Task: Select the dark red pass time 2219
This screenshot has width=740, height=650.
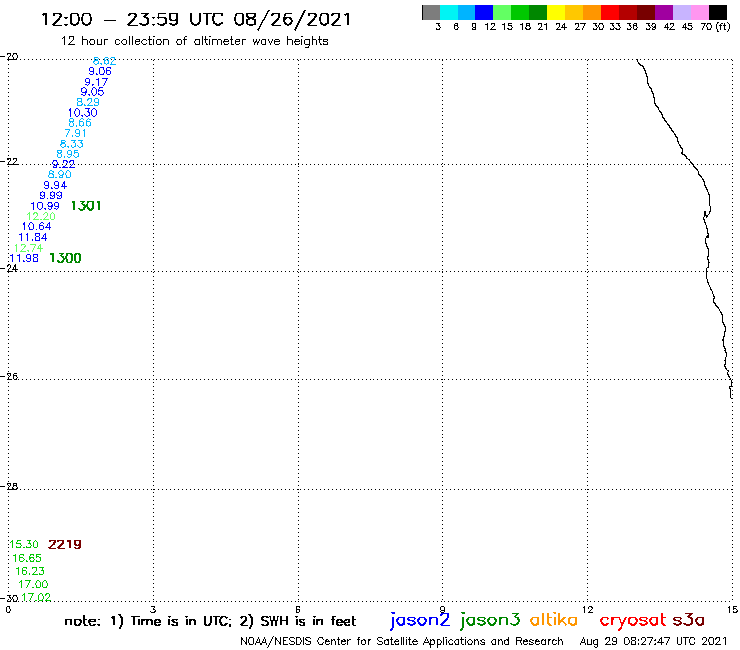Action: 65,544
